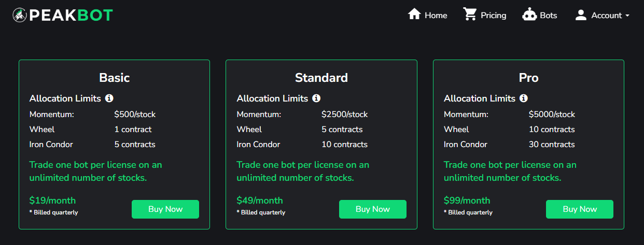Select the Standard plan title
This screenshot has width=644, height=245.
click(321, 78)
